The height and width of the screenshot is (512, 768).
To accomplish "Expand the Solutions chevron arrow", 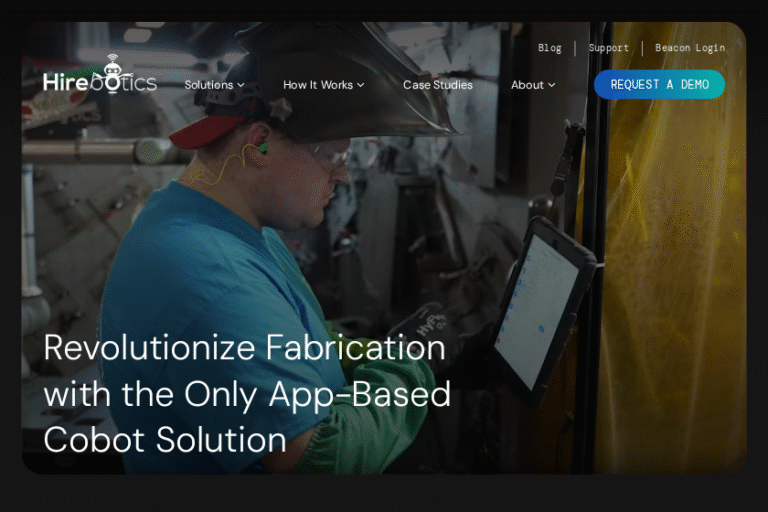I will pos(241,85).
